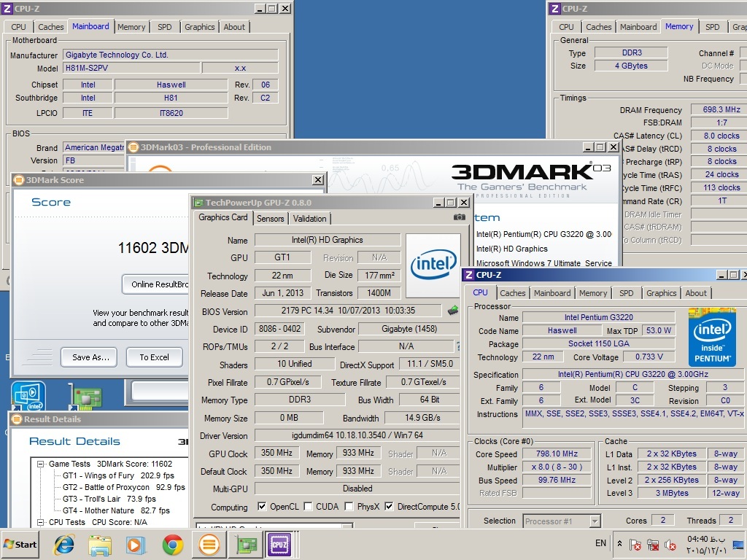Click the GPU-Z title bar icon
The image size is (747, 560).
[198, 203]
